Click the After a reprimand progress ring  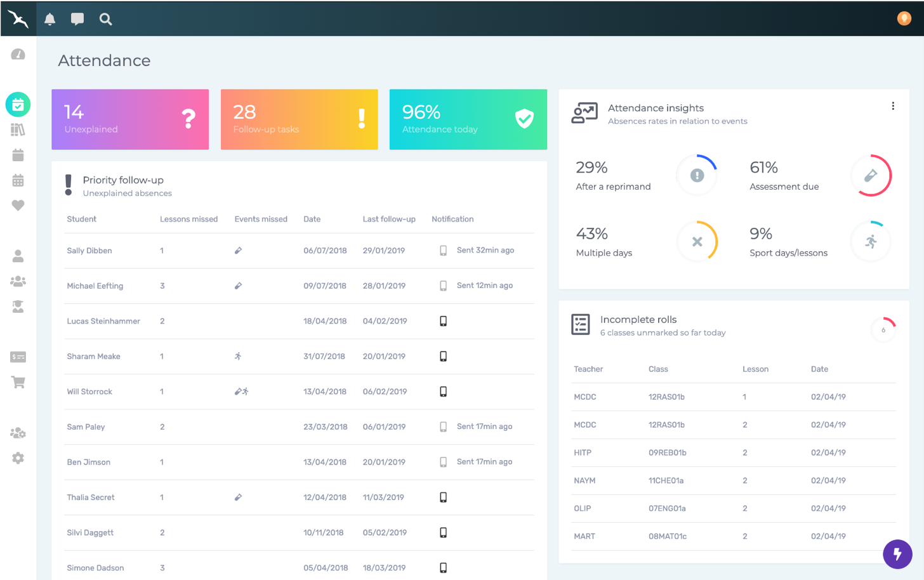(697, 175)
